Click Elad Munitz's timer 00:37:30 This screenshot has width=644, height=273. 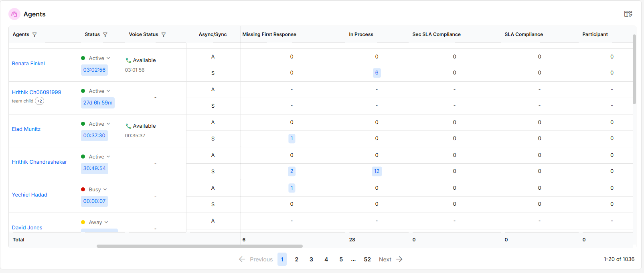pos(94,136)
